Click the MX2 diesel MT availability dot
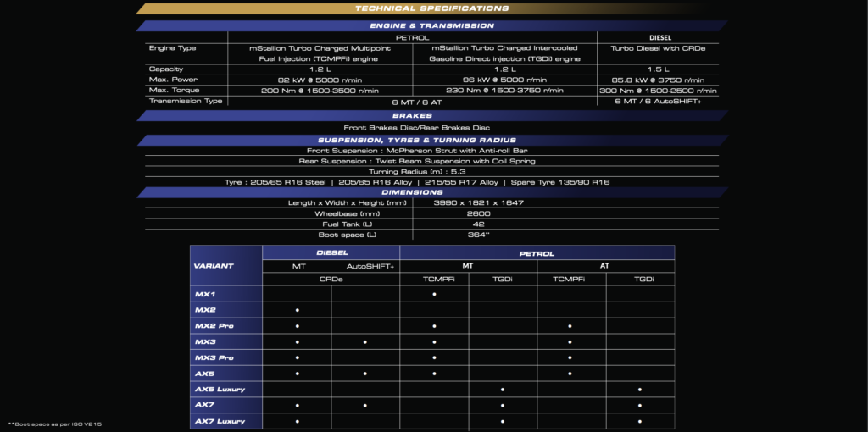868x432 pixels. (297, 310)
